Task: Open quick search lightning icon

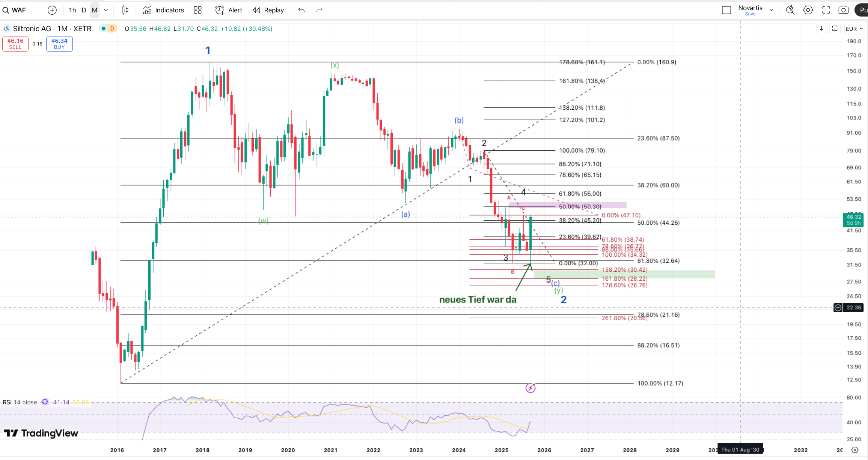Action: coord(790,10)
